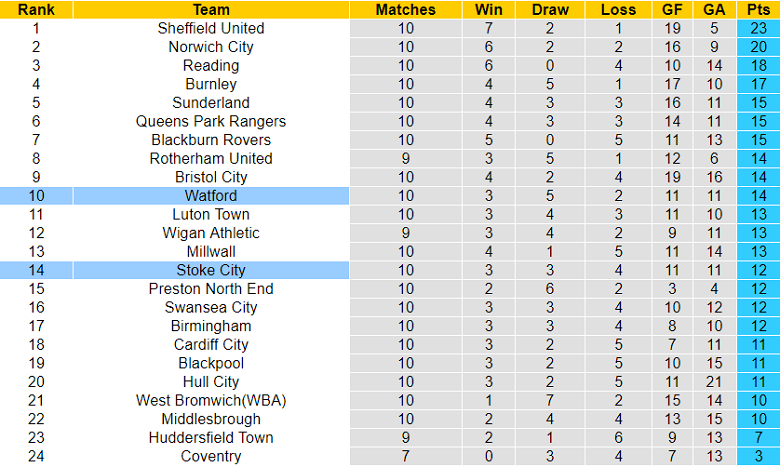Viewport: 780px width, 467px height.
Task: Click the GA column header
Action: [x=714, y=10]
